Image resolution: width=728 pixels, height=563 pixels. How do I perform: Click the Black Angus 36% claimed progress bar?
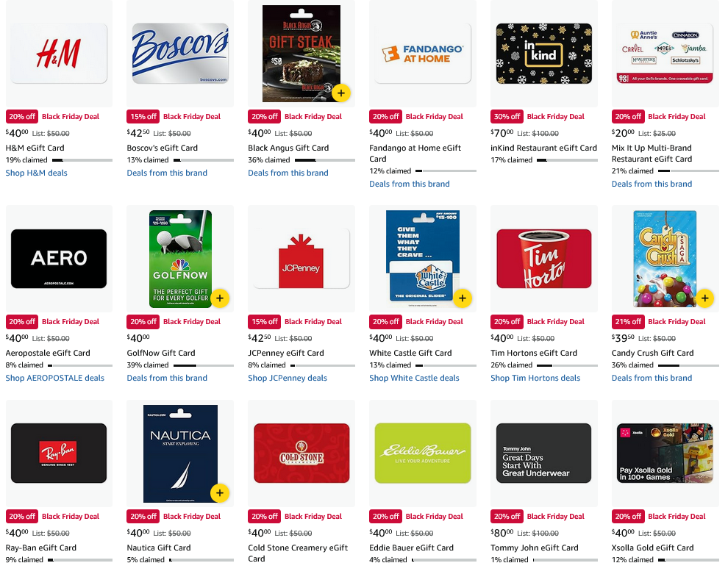[325, 160]
